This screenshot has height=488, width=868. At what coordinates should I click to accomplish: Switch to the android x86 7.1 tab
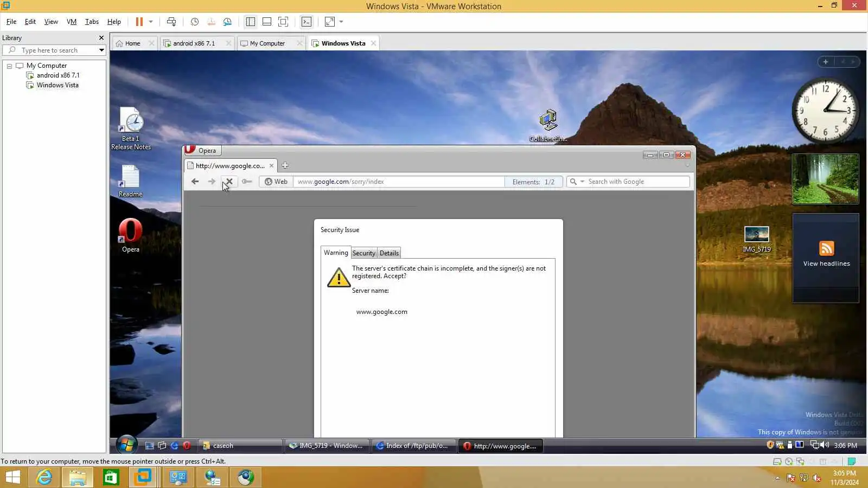[x=194, y=43]
